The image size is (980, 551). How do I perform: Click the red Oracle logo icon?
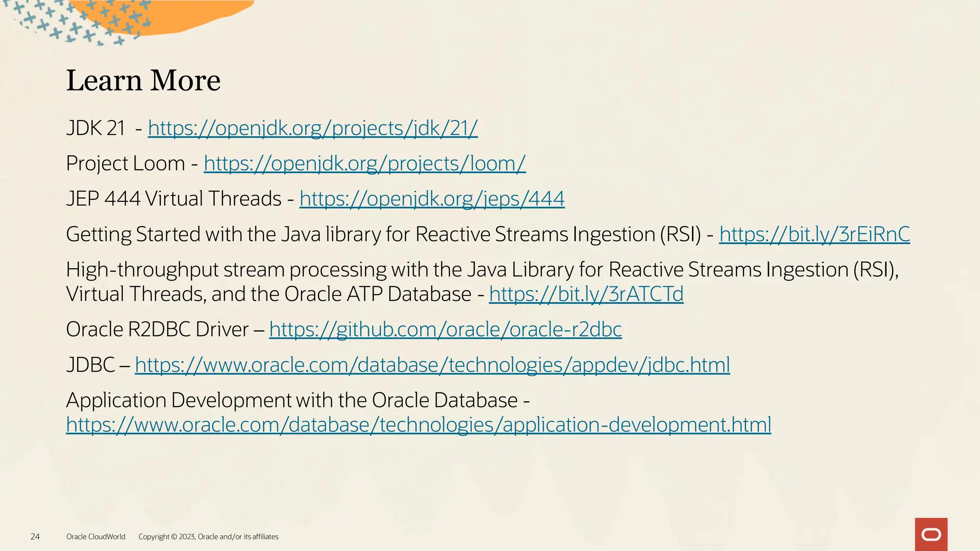coord(931,534)
